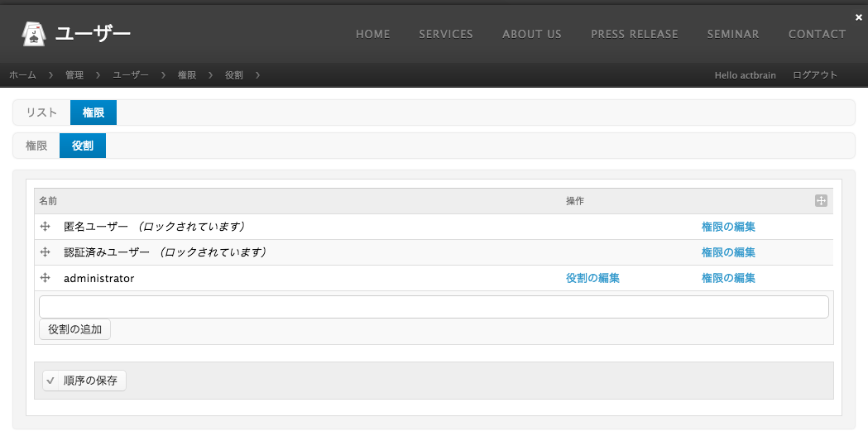
Task: Edit permissions for 匿名ユーザー
Action: [x=728, y=227]
